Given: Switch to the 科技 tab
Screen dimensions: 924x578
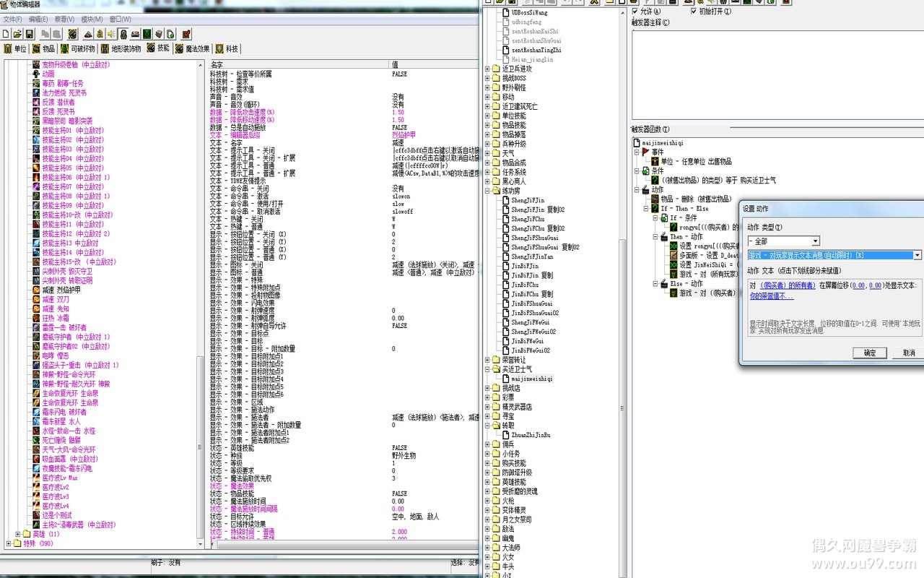Looking at the screenshot, I should [x=227, y=48].
